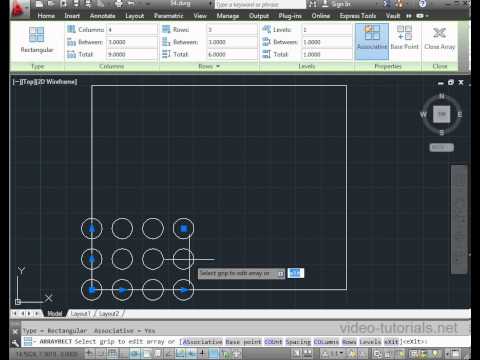
Task: Open the Help question mark icon
Action: pyautogui.click(x=422, y=4)
